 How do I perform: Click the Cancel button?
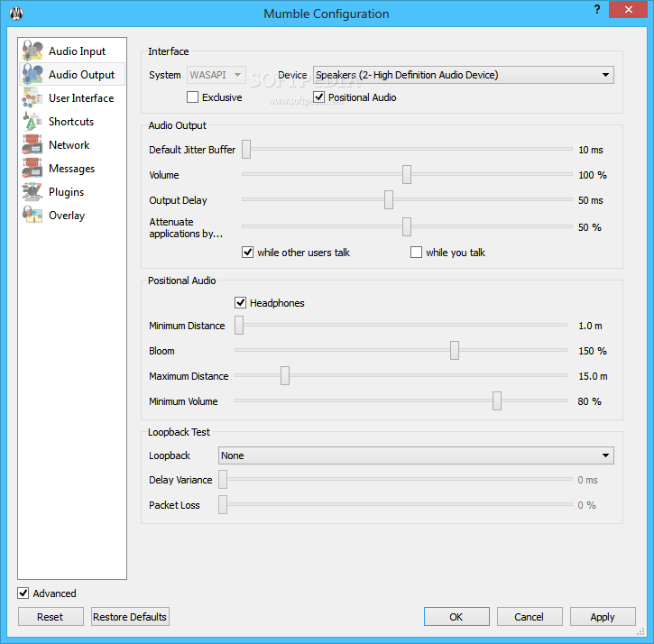click(530, 617)
